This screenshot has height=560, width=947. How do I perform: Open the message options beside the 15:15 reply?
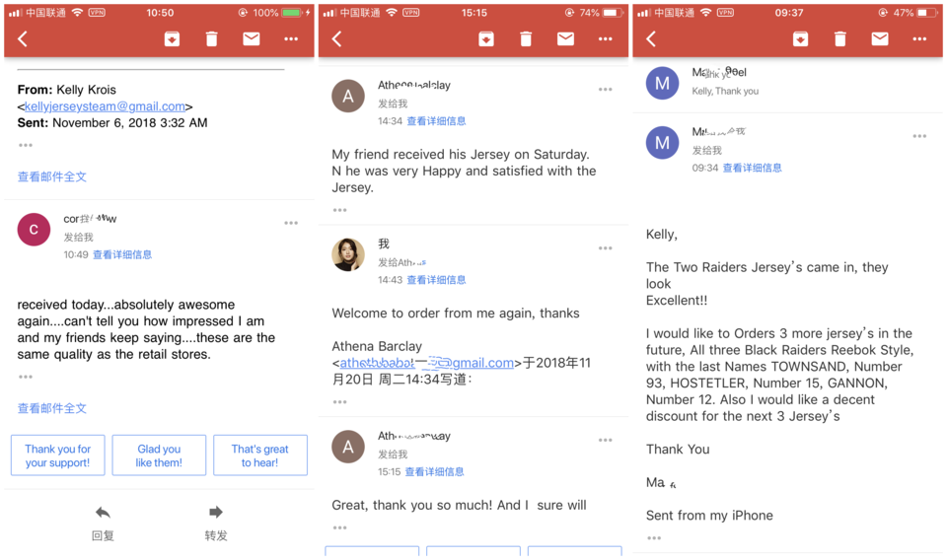pyautogui.click(x=605, y=440)
